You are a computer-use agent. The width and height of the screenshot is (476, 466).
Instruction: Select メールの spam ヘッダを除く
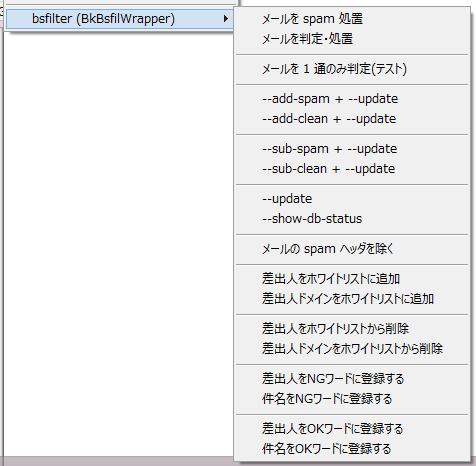[x=352, y=249]
